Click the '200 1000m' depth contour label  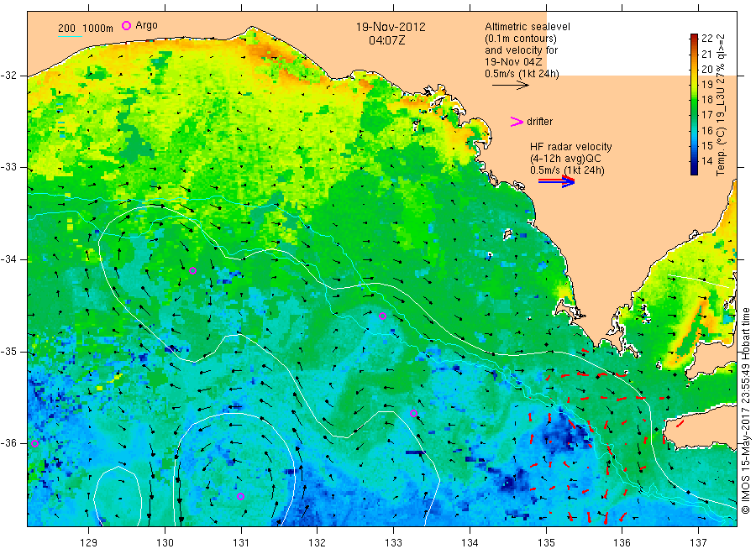coord(86,29)
